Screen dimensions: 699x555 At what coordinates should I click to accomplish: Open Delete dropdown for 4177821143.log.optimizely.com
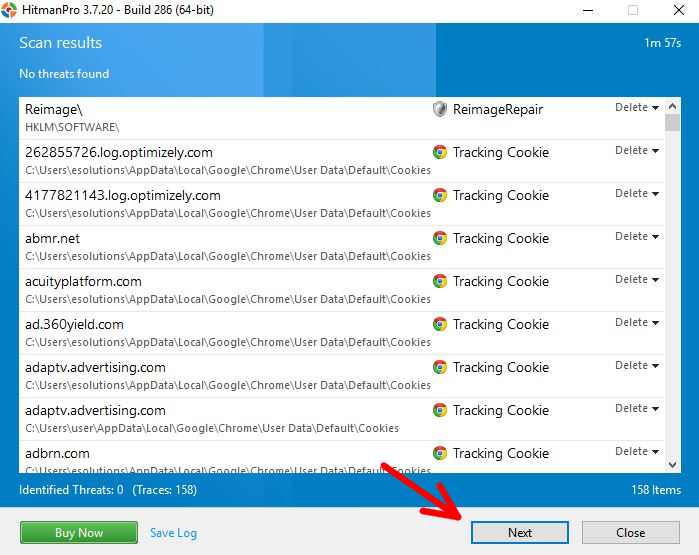[x=637, y=193]
